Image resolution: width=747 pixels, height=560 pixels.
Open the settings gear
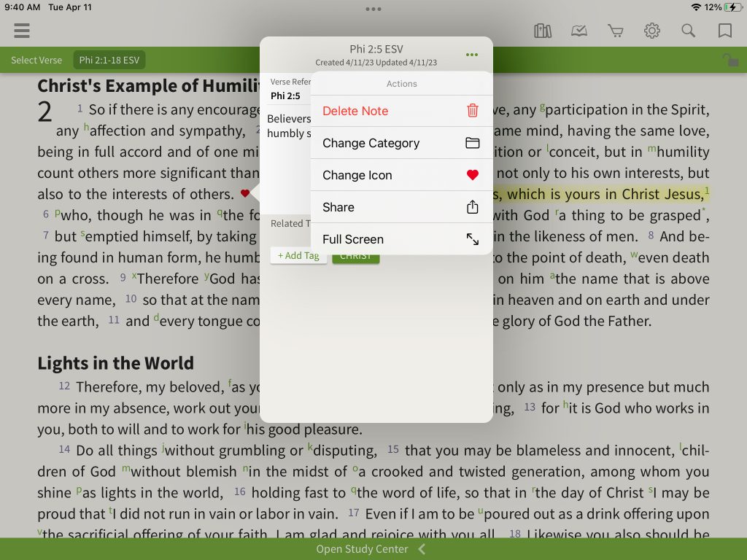pyautogui.click(x=651, y=31)
